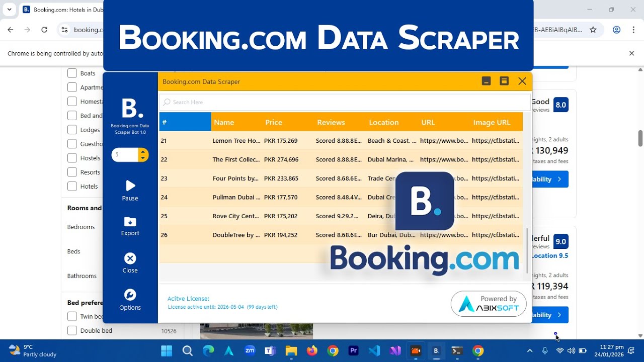
Task: Click price PKR 194,252
Action: coord(281,235)
